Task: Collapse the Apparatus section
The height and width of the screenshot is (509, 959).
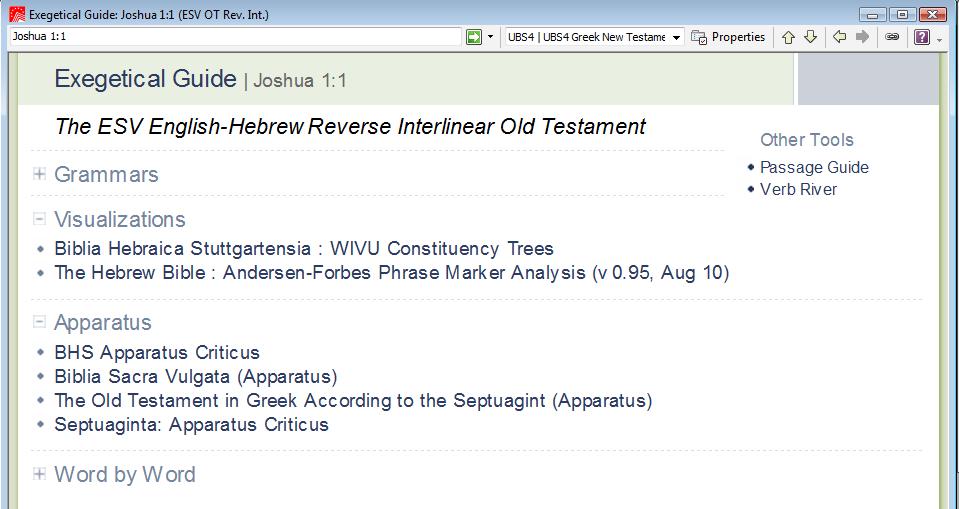Action: click(x=39, y=322)
